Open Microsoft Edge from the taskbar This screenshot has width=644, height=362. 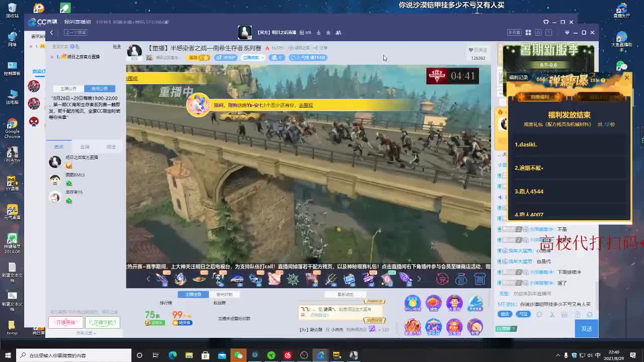point(173,355)
